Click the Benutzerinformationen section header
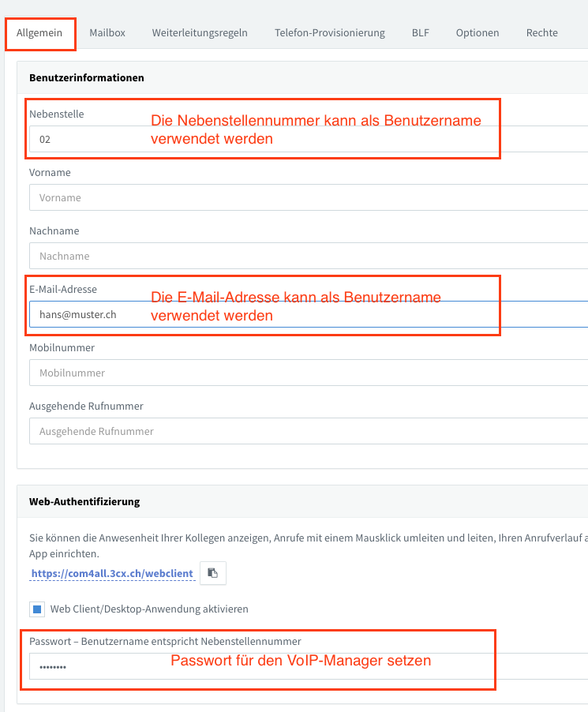This screenshot has width=588, height=712. click(81, 77)
